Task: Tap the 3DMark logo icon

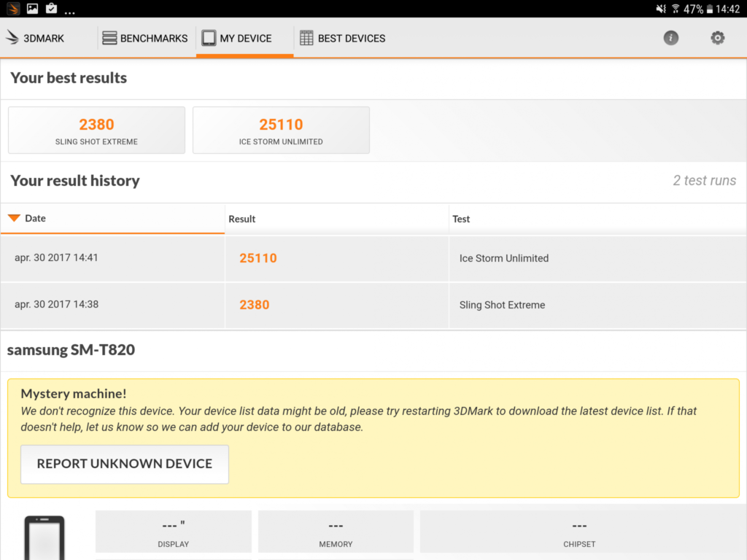Action: pos(12,38)
